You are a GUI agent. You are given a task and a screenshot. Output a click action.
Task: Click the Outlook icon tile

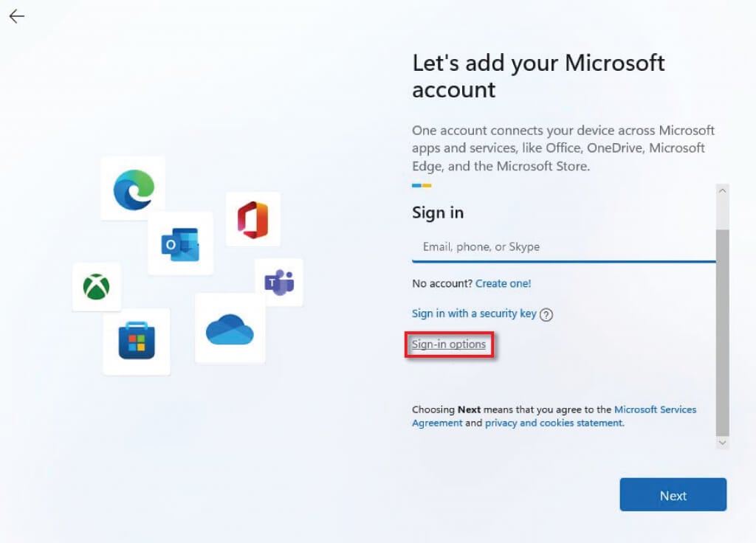[180, 244]
